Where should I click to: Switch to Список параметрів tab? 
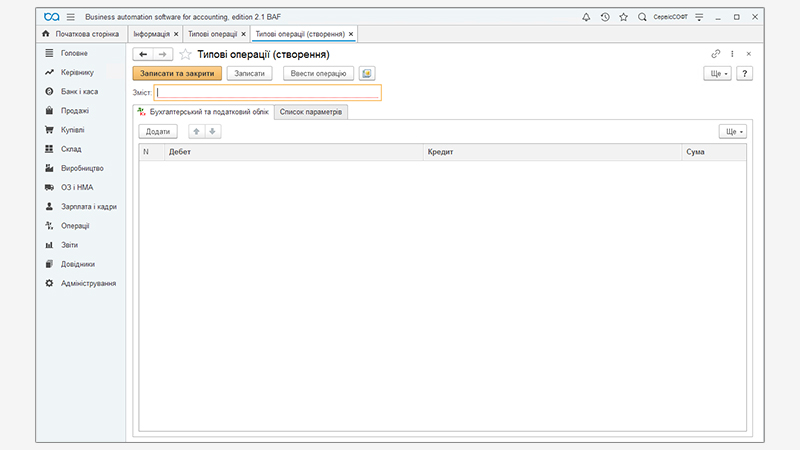tap(311, 112)
